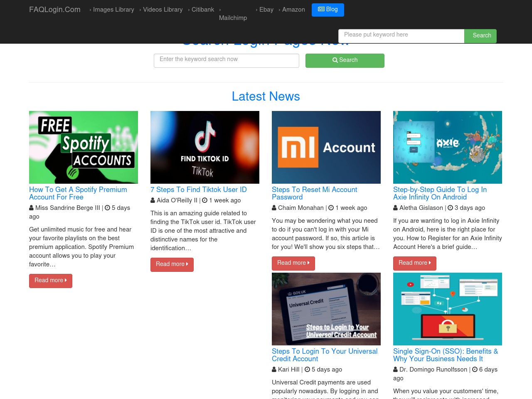
Task: Open 'How To Get A Spotify Premium Account' title
Action: [78, 193]
